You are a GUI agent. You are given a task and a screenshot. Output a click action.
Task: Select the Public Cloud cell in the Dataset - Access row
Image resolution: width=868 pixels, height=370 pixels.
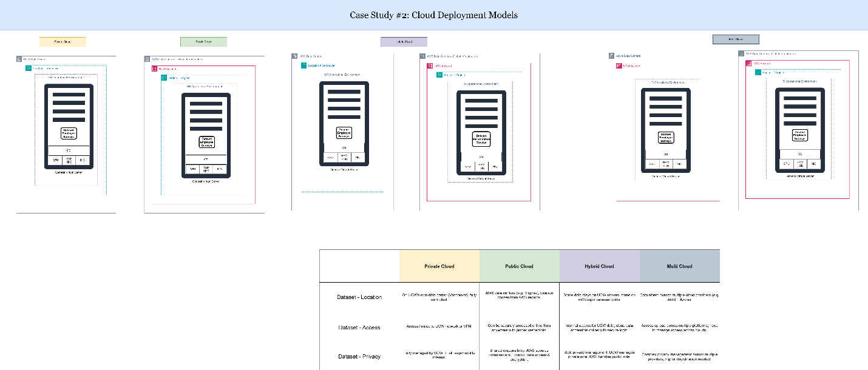coord(520,328)
